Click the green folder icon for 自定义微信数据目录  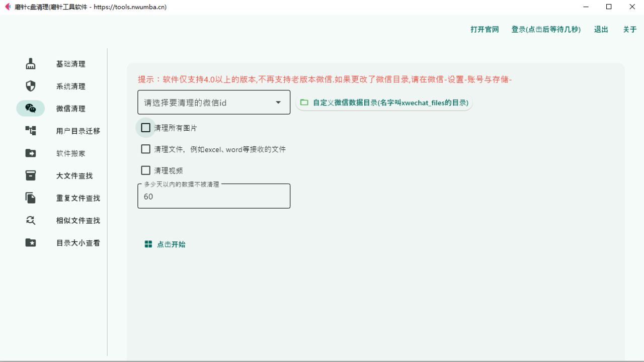click(304, 103)
